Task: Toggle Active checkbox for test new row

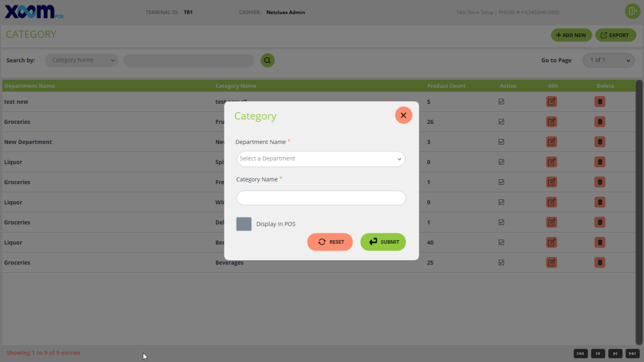Action: (x=501, y=102)
